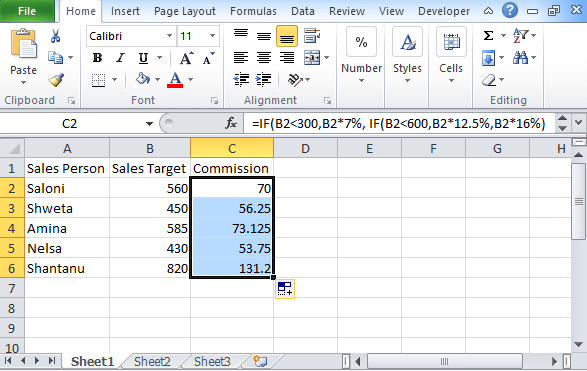Click the Increase Indent icon
This screenshot has height=371, width=587.
coord(264,79)
